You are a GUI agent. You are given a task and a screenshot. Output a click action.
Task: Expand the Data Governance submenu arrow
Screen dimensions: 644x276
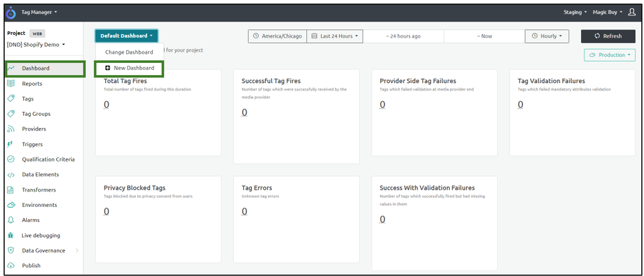(x=77, y=251)
